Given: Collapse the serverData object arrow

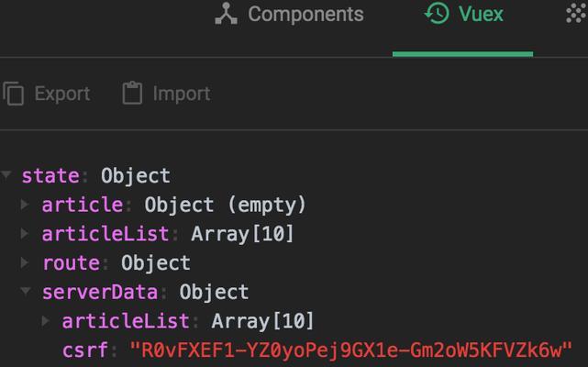Looking at the screenshot, I should click(26, 291).
